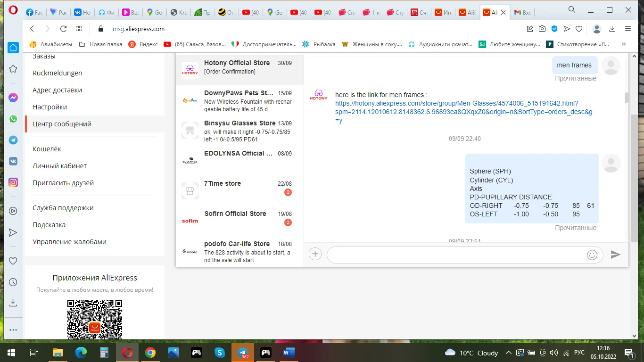This screenshot has width=644, height=362.
Task: Open the Рыбалка bookmark
Action: pos(319,44)
